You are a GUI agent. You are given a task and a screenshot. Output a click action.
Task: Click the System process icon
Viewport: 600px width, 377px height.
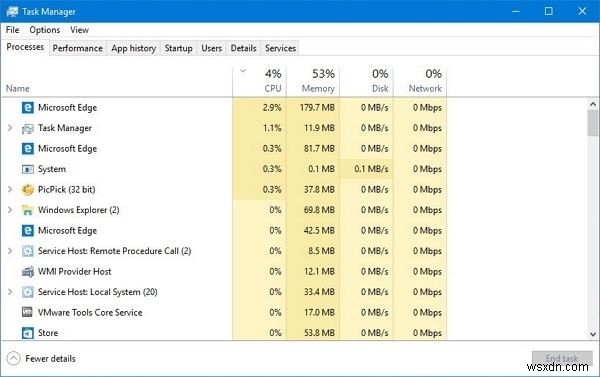click(x=28, y=169)
